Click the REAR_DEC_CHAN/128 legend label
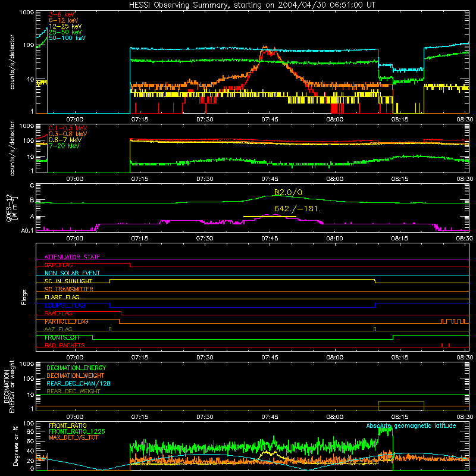The height and width of the screenshot is (476, 476). pyautogui.click(x=79, y=383)
